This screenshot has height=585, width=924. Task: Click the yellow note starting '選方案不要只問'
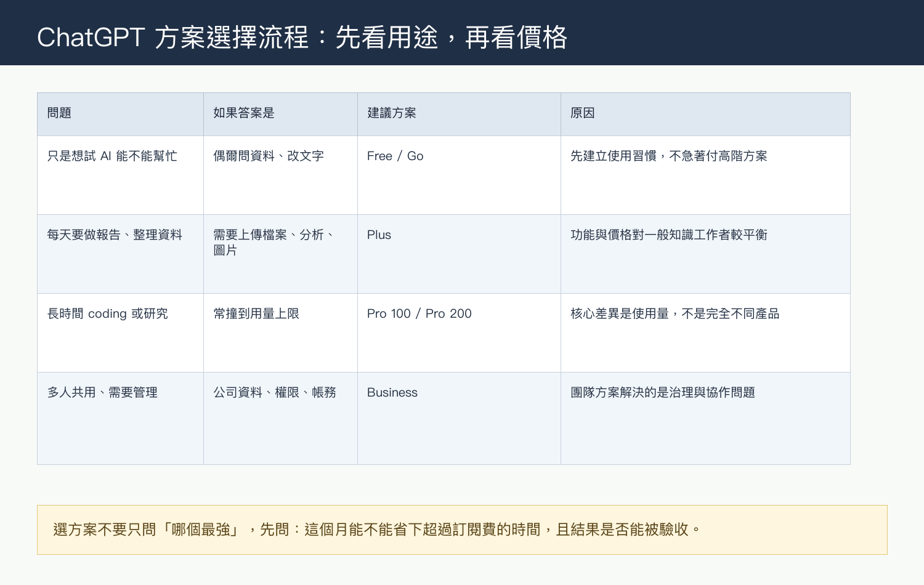462,530
